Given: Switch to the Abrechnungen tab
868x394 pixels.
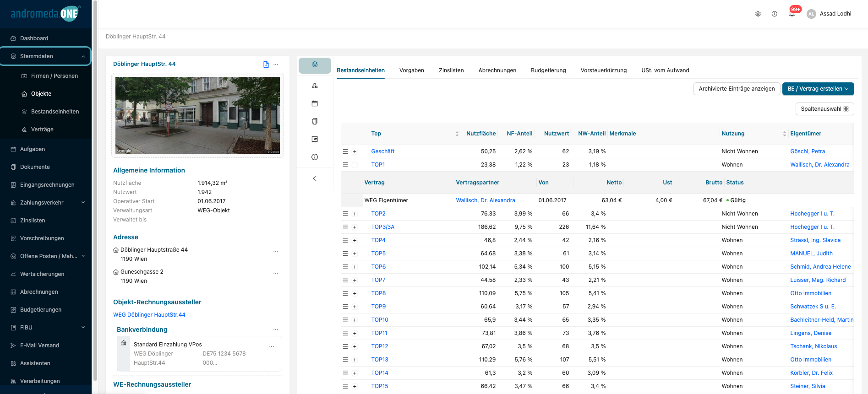Looking at the screenshot, I should [497, 70].
